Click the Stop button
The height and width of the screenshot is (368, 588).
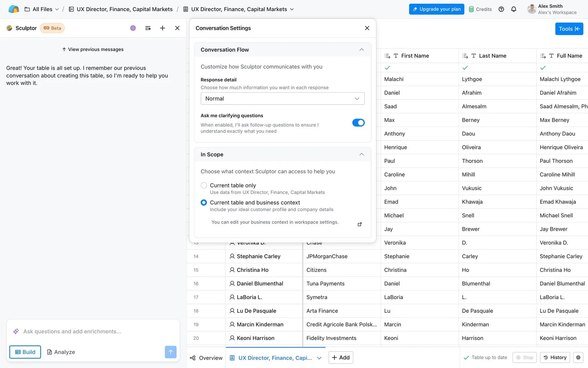click(524, 357)
